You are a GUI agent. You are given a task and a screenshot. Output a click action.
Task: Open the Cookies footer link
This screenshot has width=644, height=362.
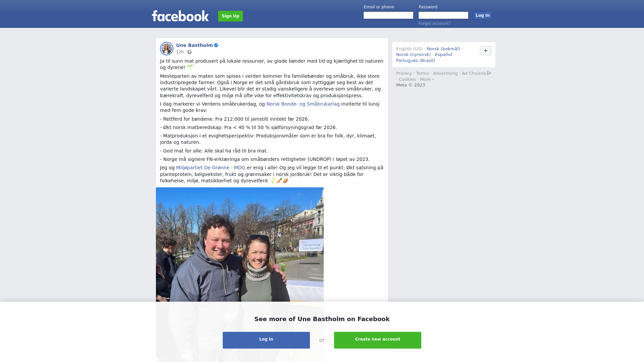click(407, 79)
